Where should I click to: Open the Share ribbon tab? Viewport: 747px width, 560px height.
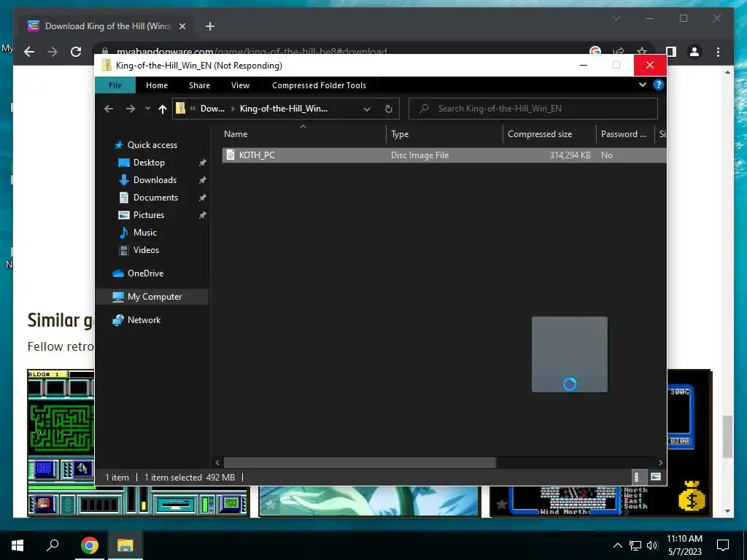click(199, 85)
